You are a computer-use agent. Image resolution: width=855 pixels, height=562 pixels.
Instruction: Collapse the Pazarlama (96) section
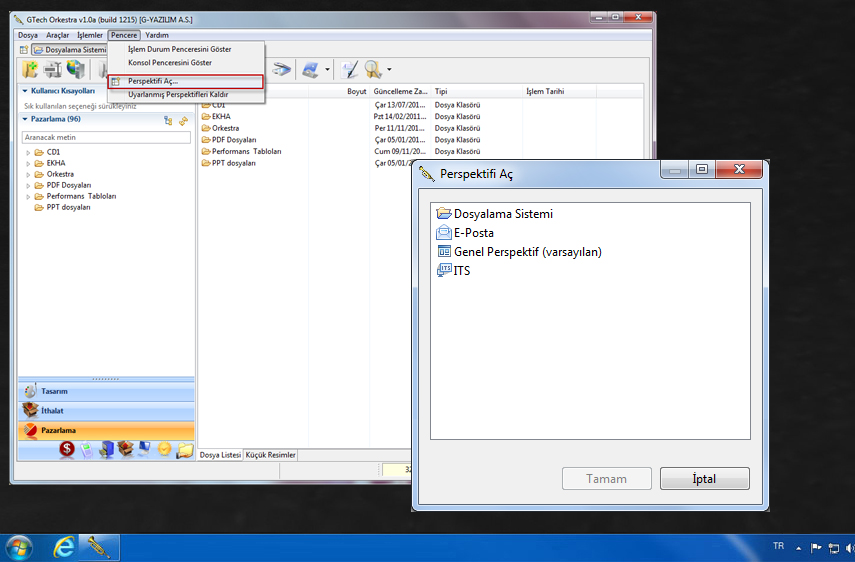coord(24,119)
